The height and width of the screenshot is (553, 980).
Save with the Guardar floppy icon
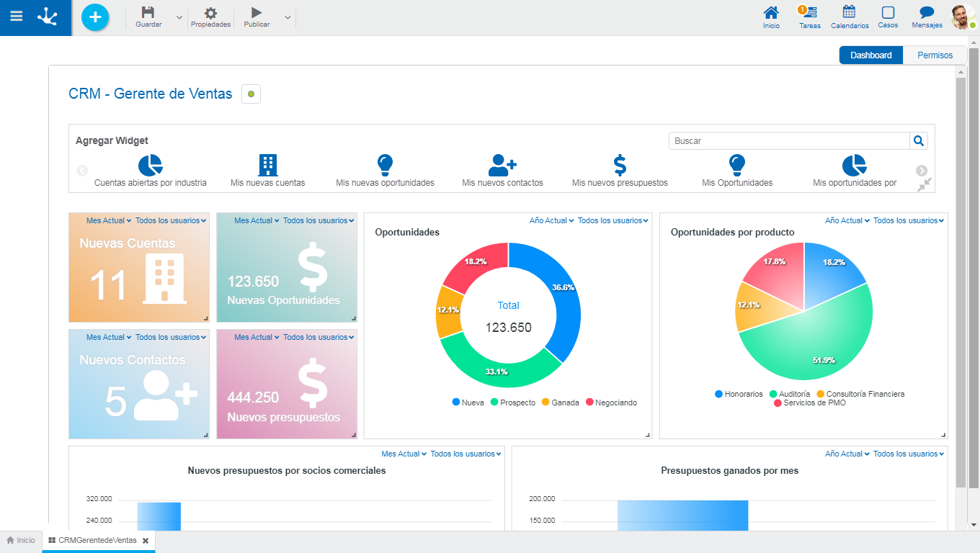(x=148, y=12)
